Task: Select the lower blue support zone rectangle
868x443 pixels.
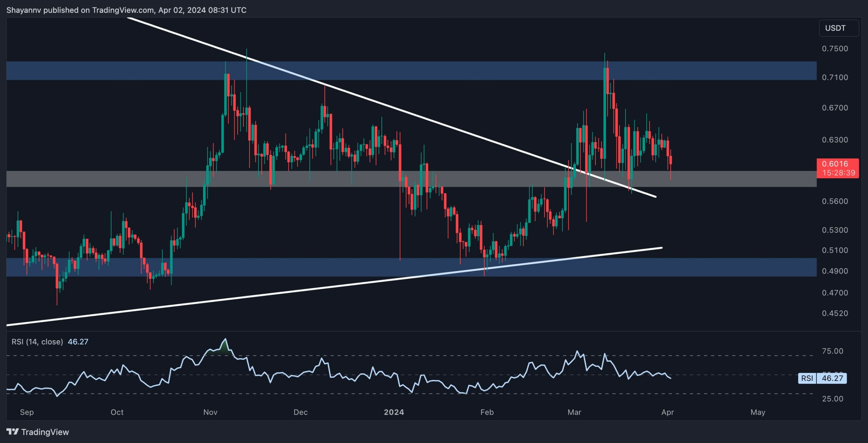Action: coord(411,267)
